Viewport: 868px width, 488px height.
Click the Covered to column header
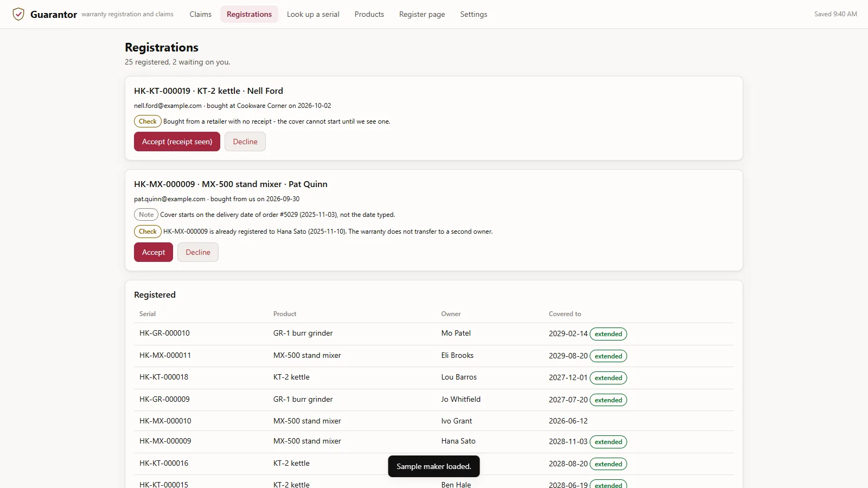[565, 314]
